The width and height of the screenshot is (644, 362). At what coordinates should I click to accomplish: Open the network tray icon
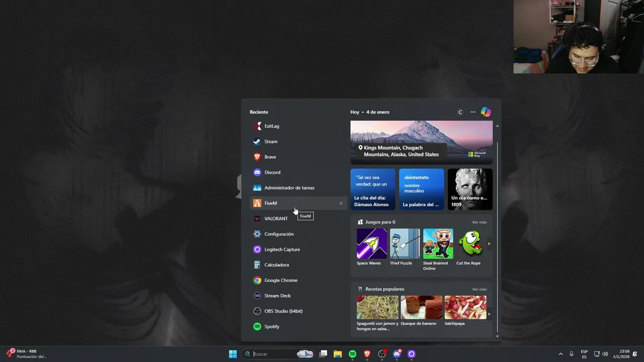coord(597,354)
